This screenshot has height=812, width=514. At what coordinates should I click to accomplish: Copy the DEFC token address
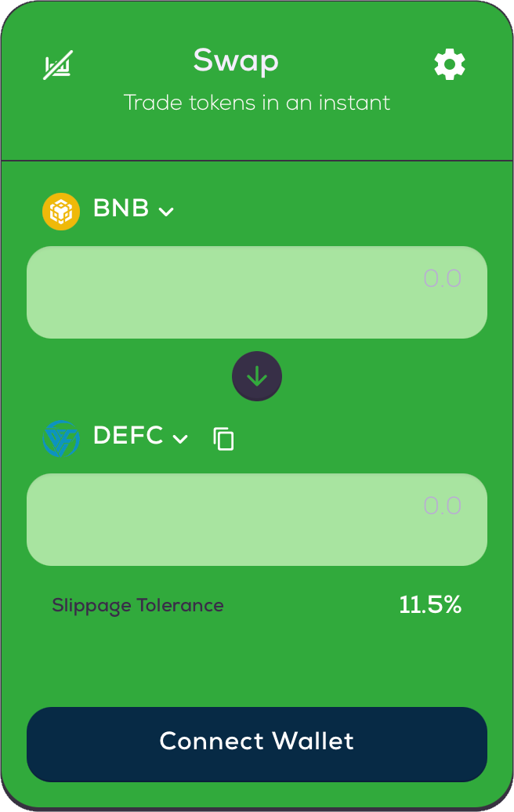(223, 439)
